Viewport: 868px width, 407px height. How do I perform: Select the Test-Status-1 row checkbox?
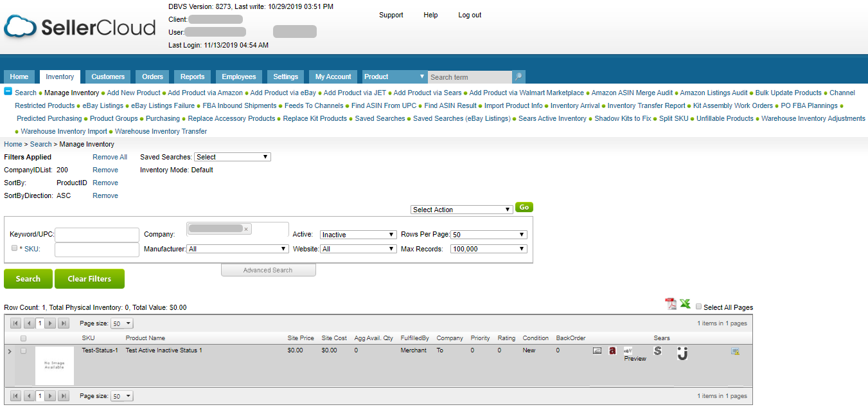(24, 350)
